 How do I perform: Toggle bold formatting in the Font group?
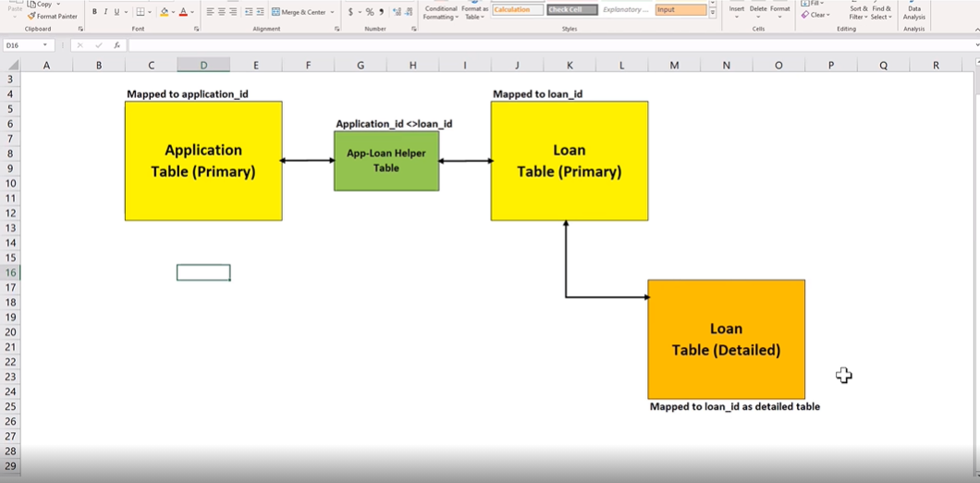[x=94, y=12]
